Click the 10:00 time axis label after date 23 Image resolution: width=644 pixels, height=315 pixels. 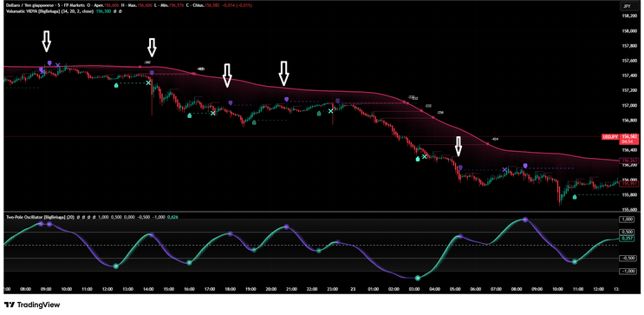click(557, 289)
